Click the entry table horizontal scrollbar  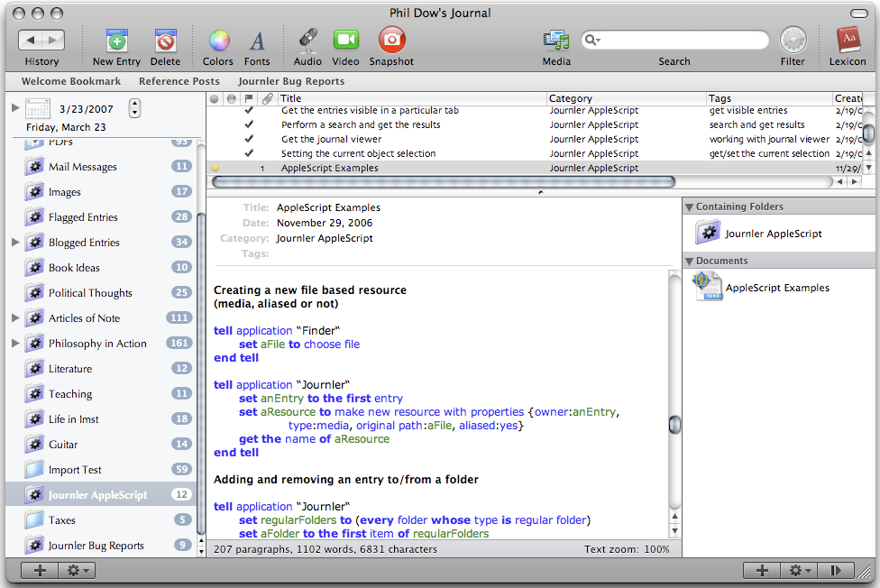tap(444, 181)
